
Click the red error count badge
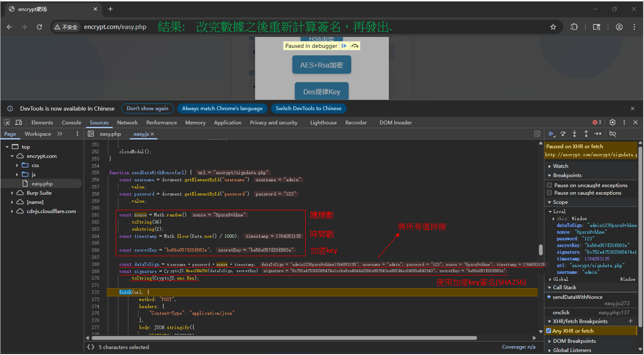[597, 122]
